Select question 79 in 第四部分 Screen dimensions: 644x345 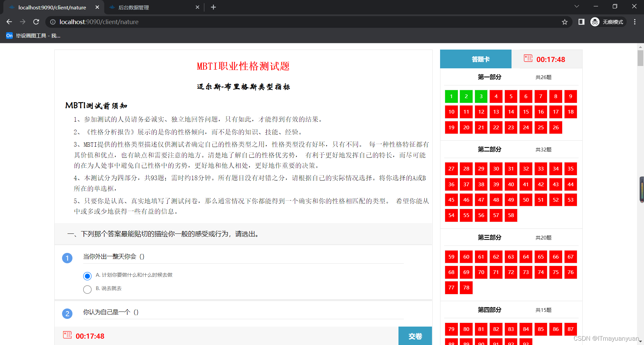451,329
